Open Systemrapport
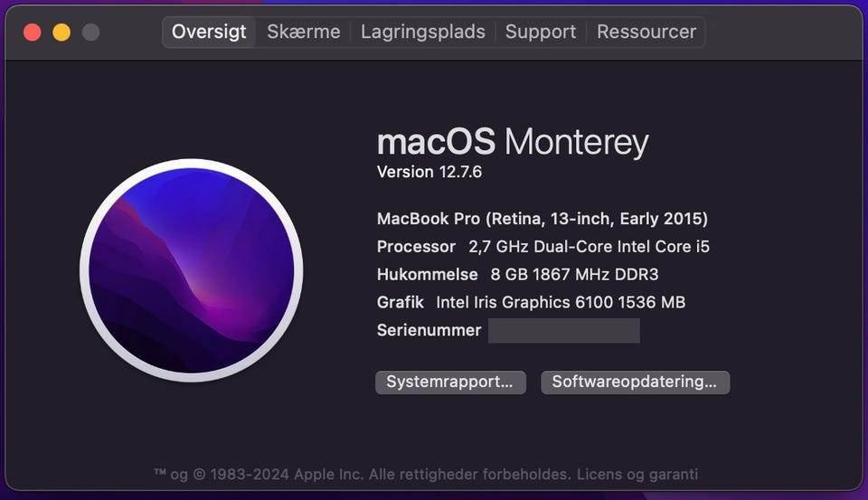Viewport: 868px width, 500px height. 450,382
